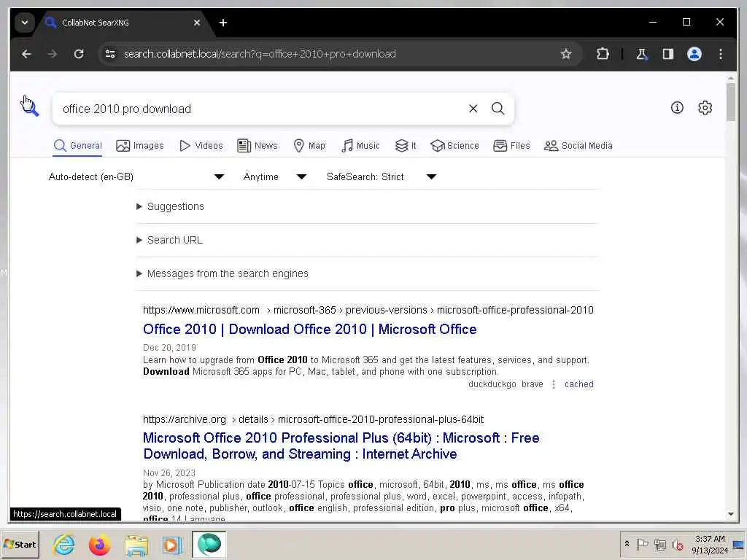Screen dimensions: 747x560
Task: Click the magnifier search submit icon
Action: point(498,109)
